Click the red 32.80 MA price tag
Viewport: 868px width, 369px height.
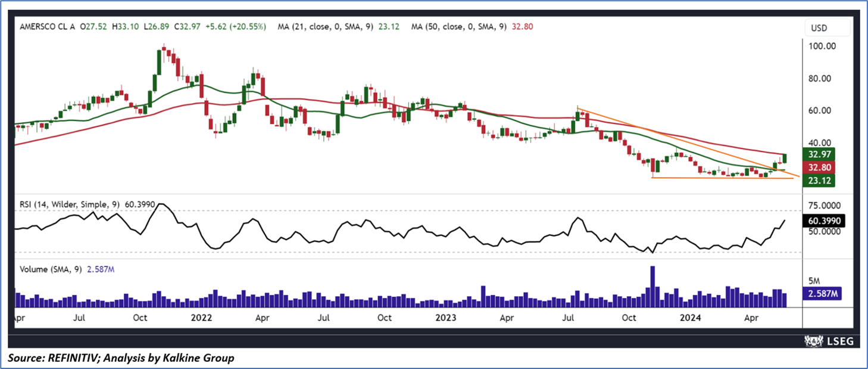pos(819,168)
